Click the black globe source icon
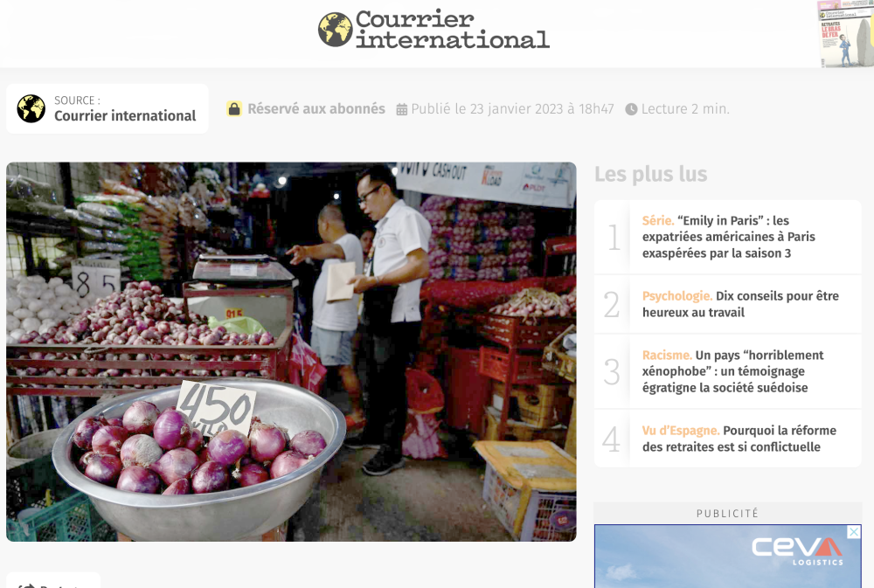 coord(31,109)
